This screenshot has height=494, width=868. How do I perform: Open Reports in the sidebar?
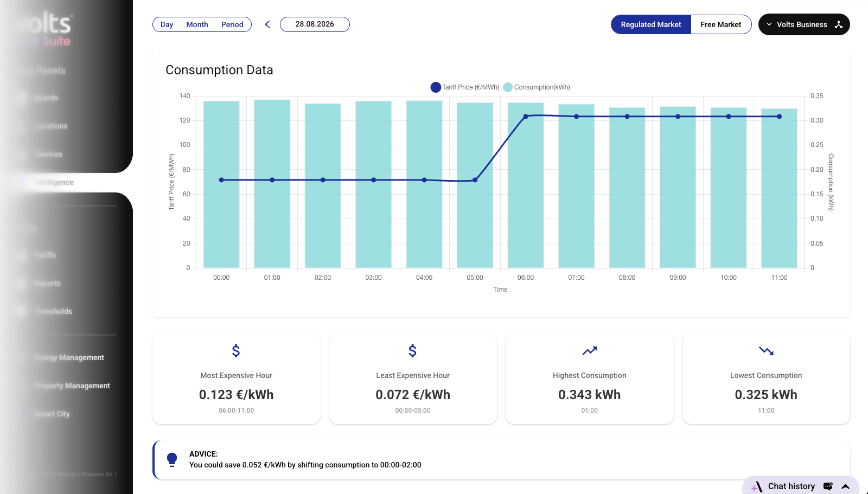pos(47,284)
